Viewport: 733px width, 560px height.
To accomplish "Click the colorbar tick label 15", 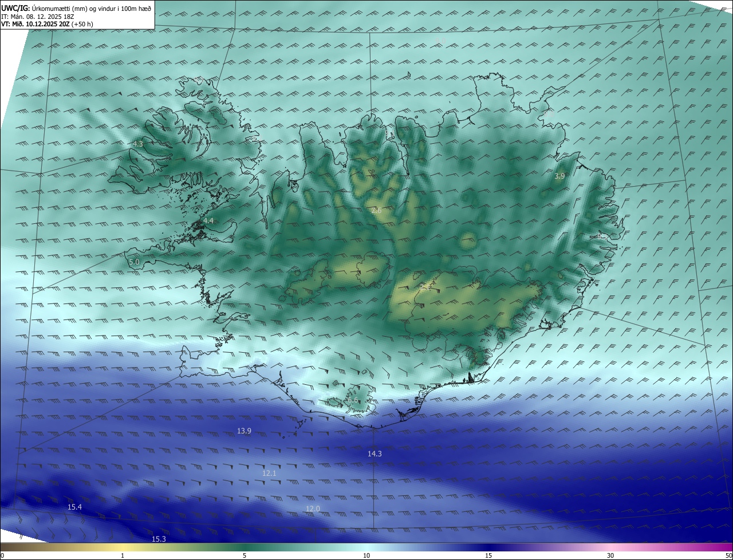I will [488, 555].
